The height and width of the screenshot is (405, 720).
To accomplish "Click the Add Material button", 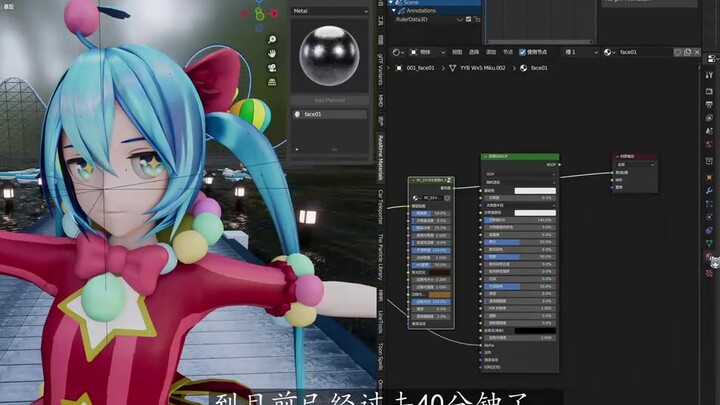I will point(330,100).
